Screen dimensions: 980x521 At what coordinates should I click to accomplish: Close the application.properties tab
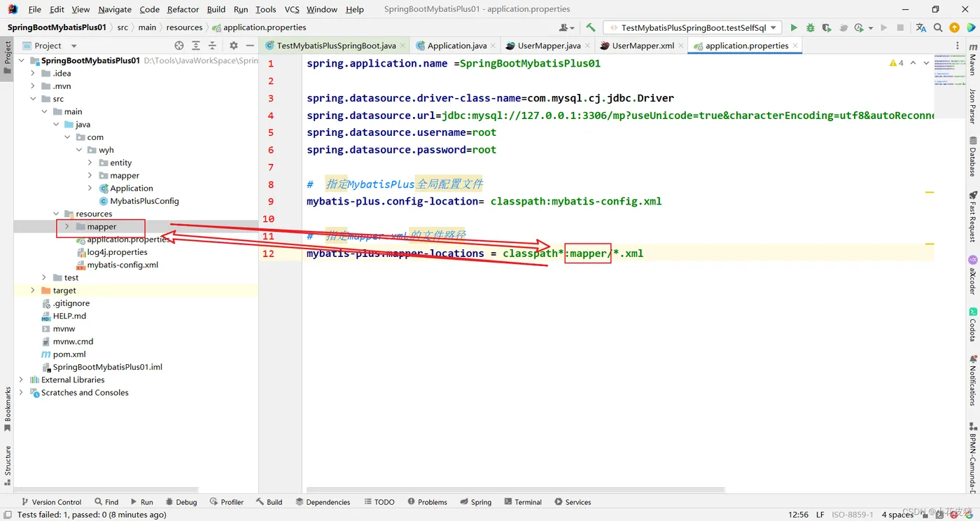tap(796, 46)
